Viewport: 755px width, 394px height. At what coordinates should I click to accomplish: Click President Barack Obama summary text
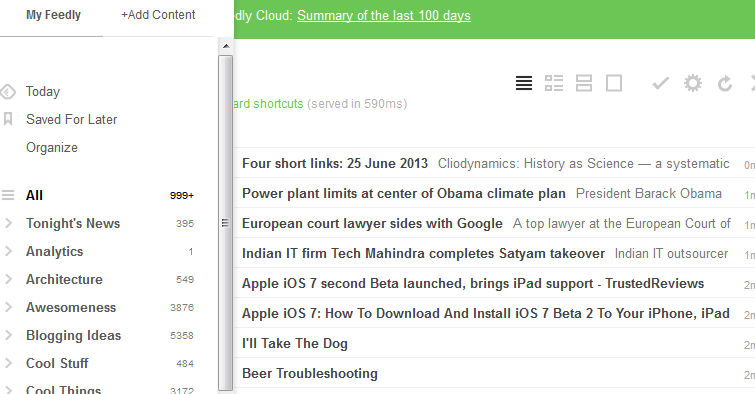[649, 194]
